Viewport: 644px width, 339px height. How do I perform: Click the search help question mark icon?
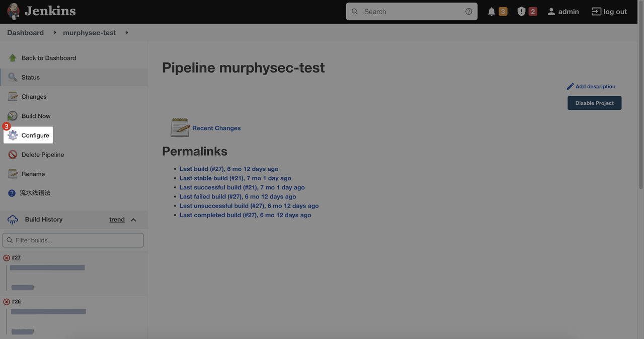coord(468,12)
